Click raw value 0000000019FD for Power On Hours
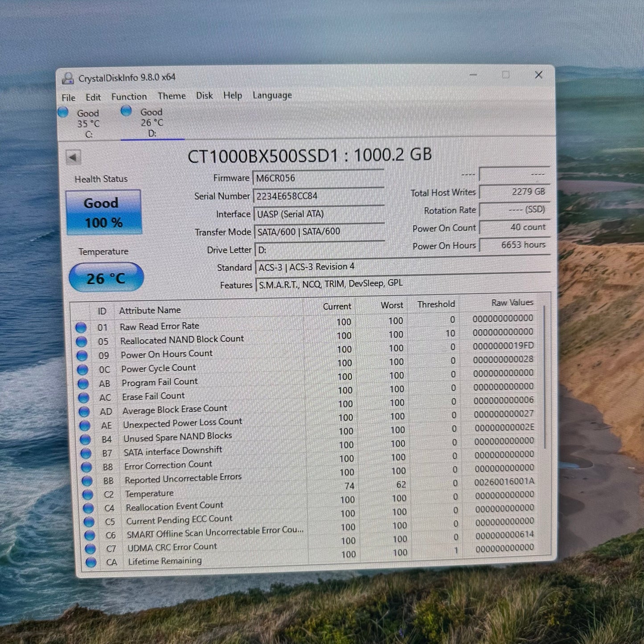The height and width of the screenshot is (644, 644). coord(503,345)
